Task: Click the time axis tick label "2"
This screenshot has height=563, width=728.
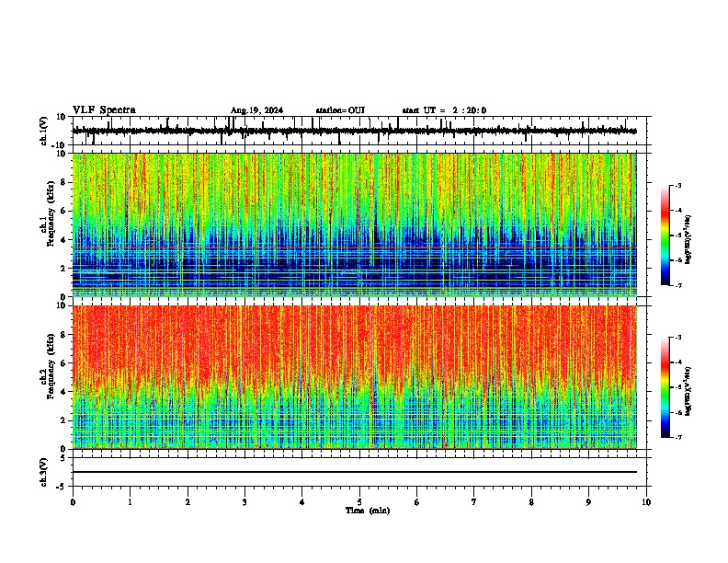Action: click(188, 502)
